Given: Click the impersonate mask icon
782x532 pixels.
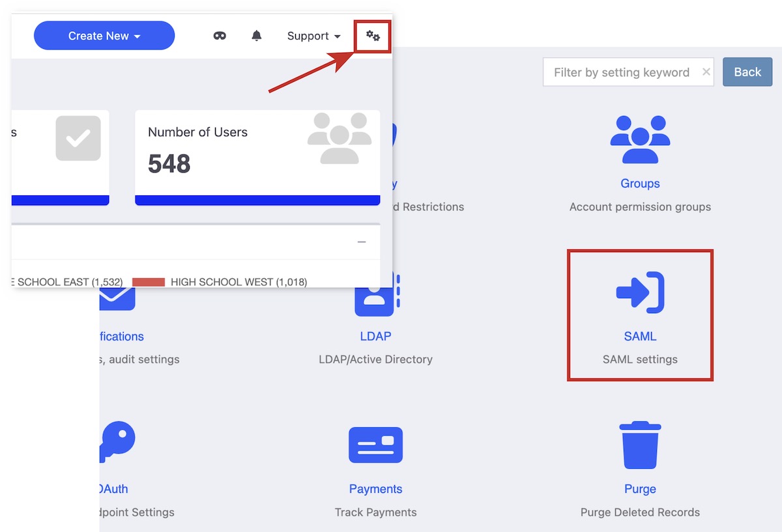Looking at the screenshot, I should click(x=220, y=36).
